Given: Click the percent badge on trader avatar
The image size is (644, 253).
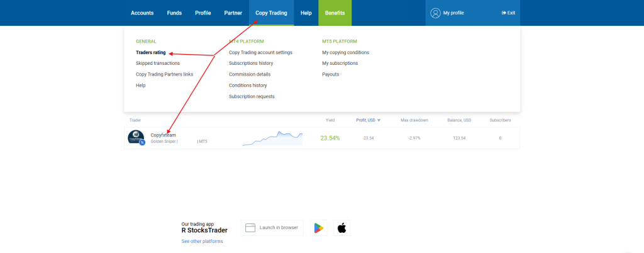Looking at the screenshot, I should coord(142,143).
